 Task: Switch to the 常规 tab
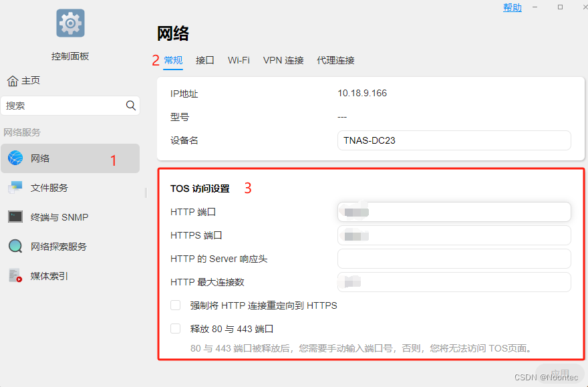tap(173, 60)
